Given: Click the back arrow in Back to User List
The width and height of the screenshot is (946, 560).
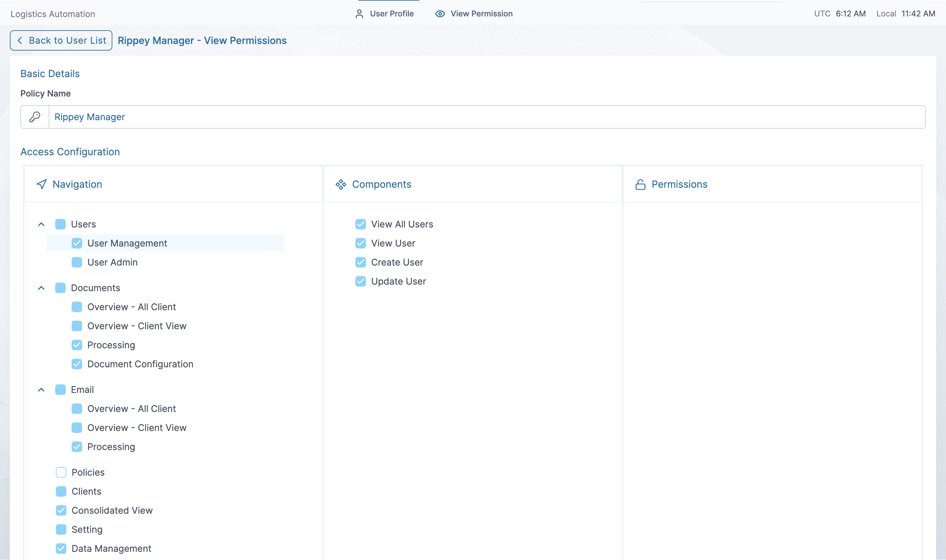Looking at the screenshot, I should pyautogui.click(x=20, y=40).
